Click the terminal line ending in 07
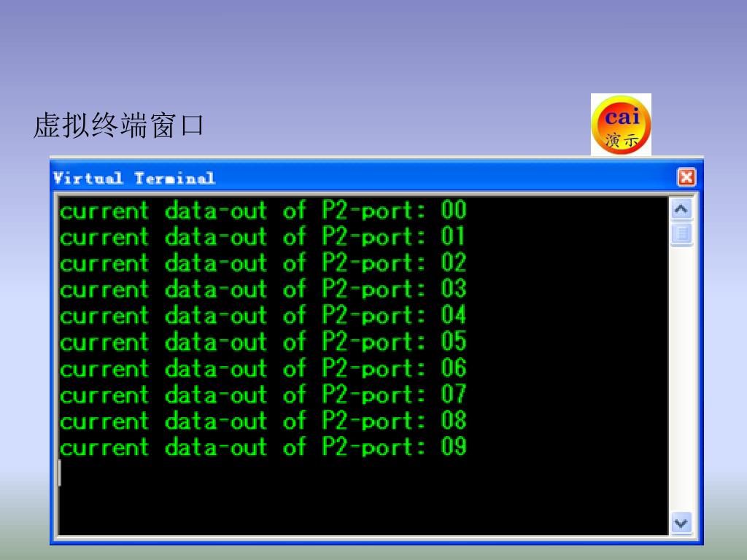 click(263, 394)
